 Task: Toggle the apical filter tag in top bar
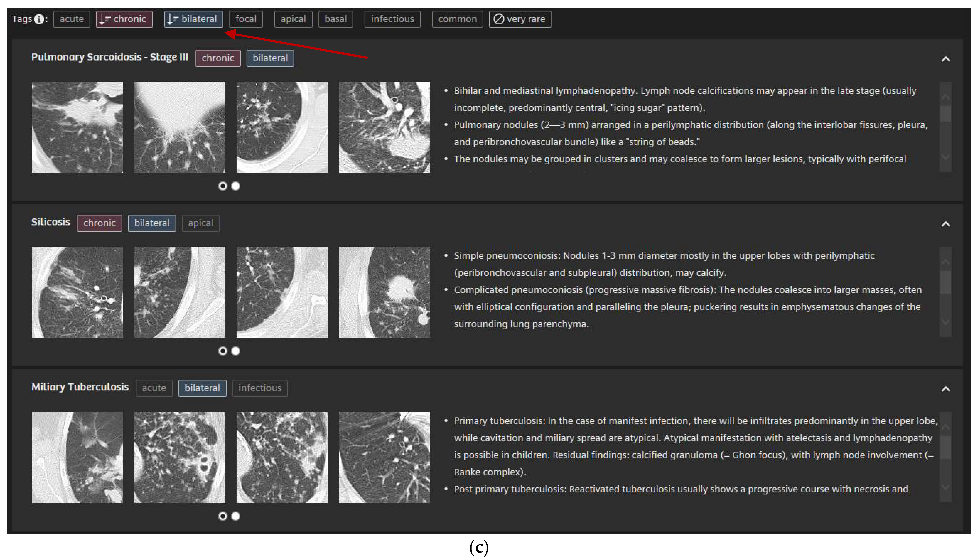coord(293,19)
